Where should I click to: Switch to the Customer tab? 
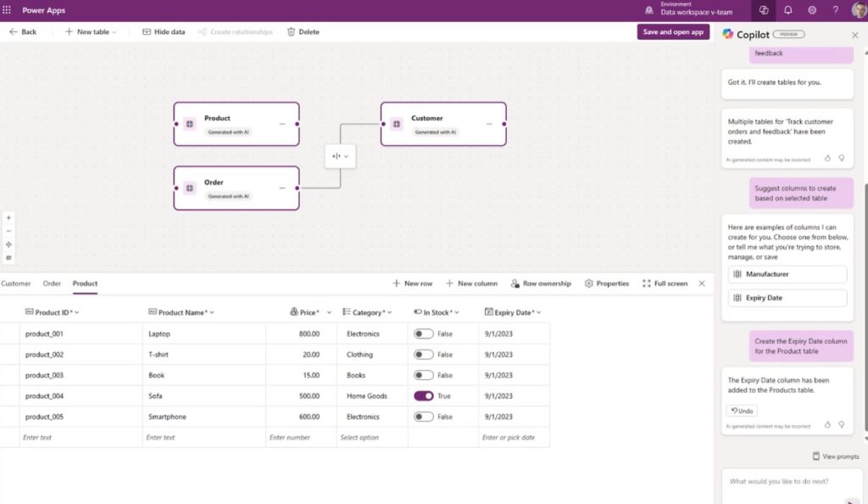click(16, 283)
